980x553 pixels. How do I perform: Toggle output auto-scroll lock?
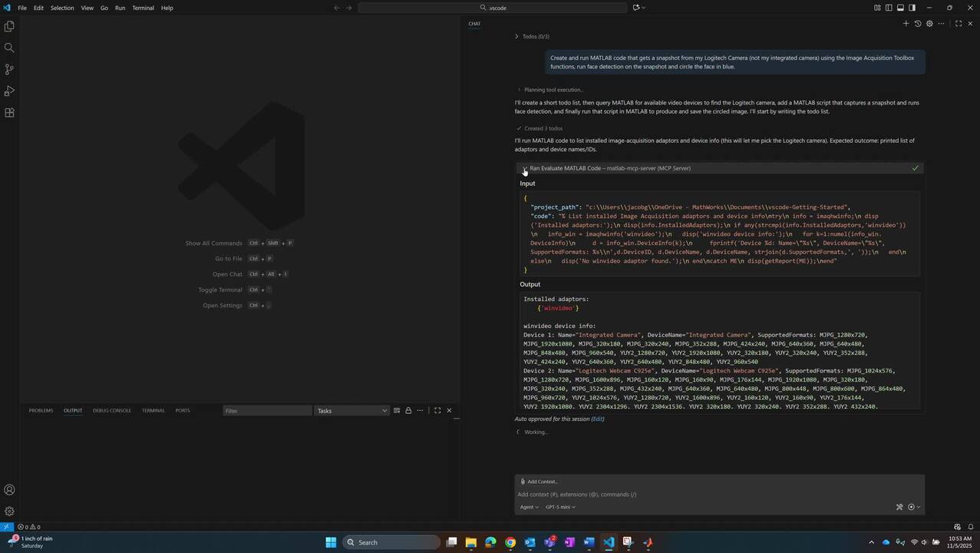(408, 411)
